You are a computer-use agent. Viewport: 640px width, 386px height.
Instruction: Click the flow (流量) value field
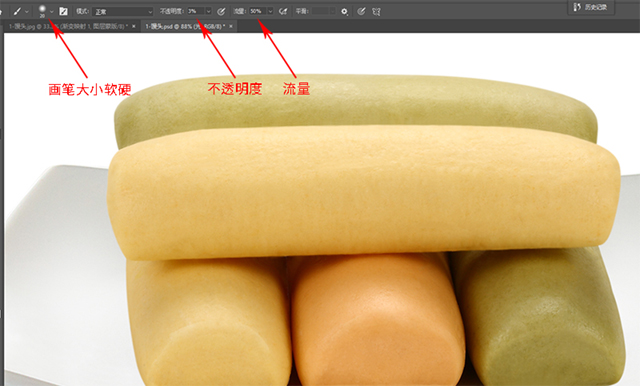pyautogui.click(x=257, y=11)
